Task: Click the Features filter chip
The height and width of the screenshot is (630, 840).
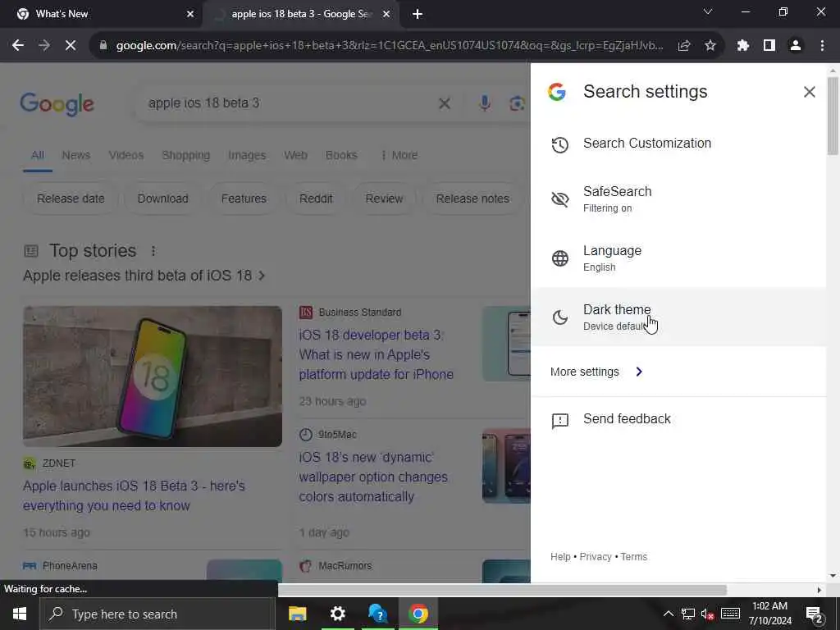Action: (244, 199)
